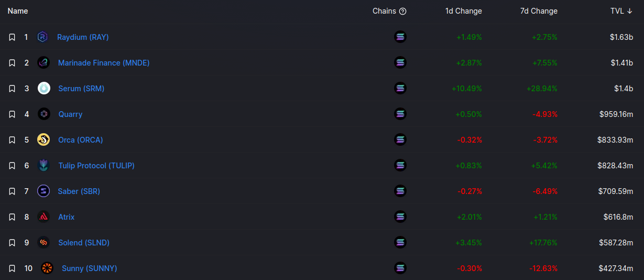Bookmark the Solend (SLND) protocol

(x=12, y=243)
